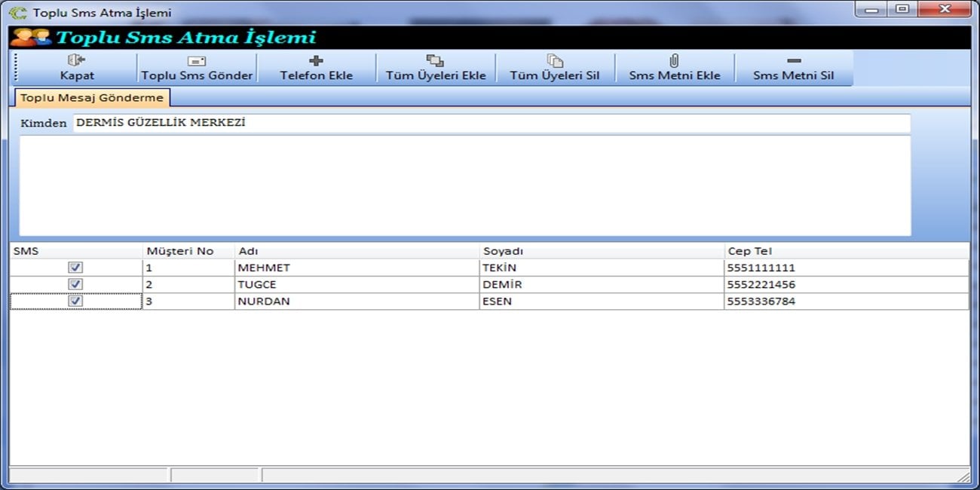Click the Toplu Sms Gönder envelope icon
This screenshot has width=980, height=490.
pos(197,61)
